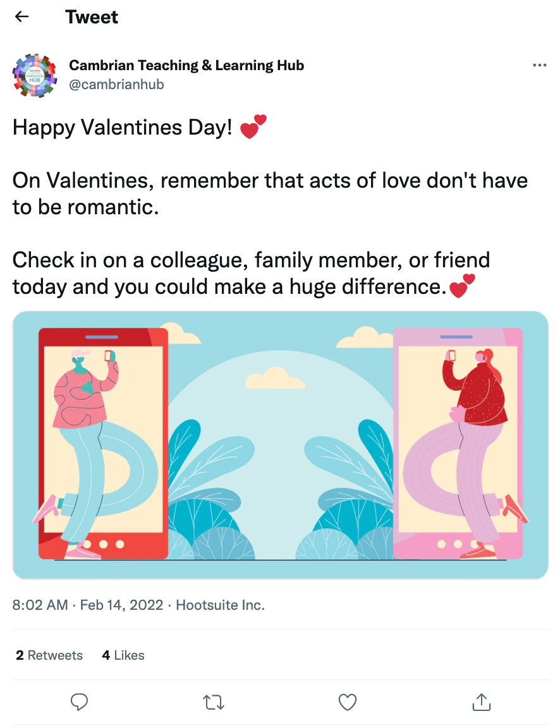The height and width of the screenshot is (728, 560).
Task: Click the Hootsuite Inc. source link
Action: pyautogui.click(x=220, y=605)
